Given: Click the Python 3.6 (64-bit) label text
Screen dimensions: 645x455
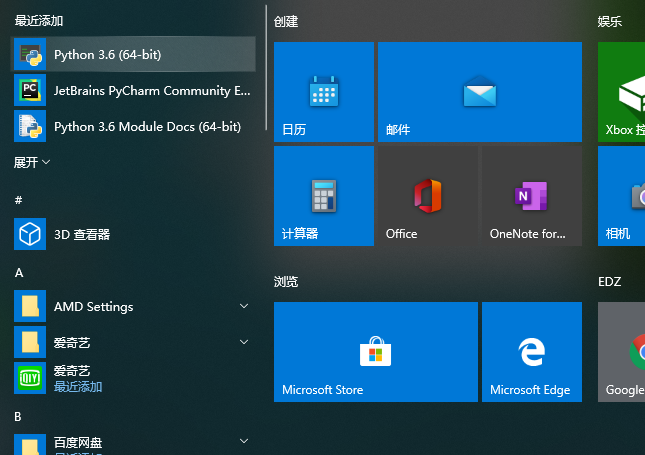Looking at the screenshot, I should pyautogui.click(x=107, y=55).
